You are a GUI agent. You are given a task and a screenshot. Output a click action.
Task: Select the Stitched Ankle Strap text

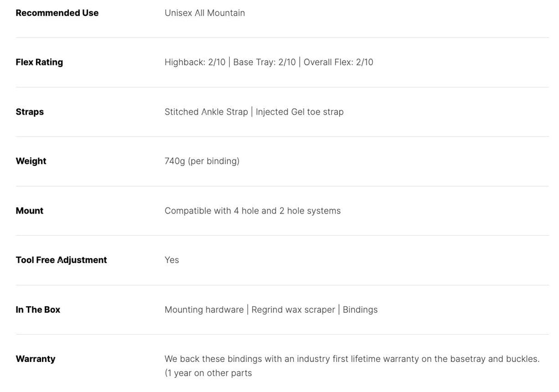click(206, 111)
